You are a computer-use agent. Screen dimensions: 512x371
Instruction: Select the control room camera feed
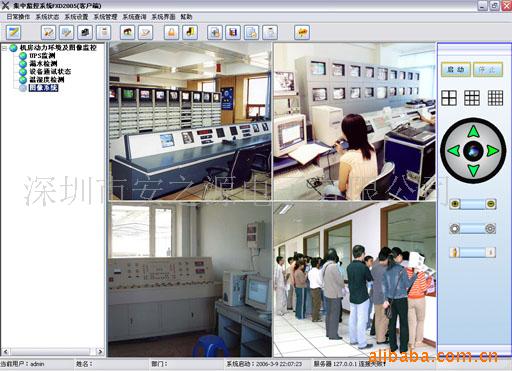tap(191, 121)
